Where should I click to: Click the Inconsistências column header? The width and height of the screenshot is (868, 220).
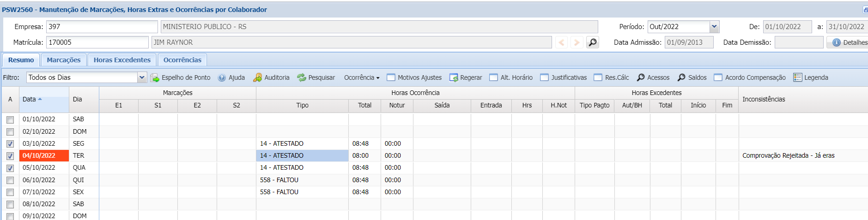click(803, 99)
